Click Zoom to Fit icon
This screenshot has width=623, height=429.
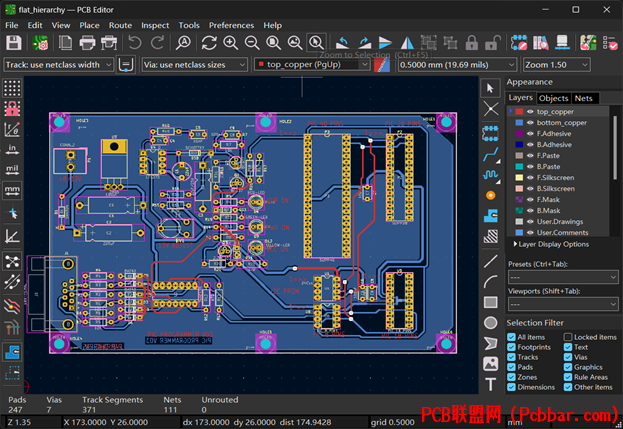point(273,43)
